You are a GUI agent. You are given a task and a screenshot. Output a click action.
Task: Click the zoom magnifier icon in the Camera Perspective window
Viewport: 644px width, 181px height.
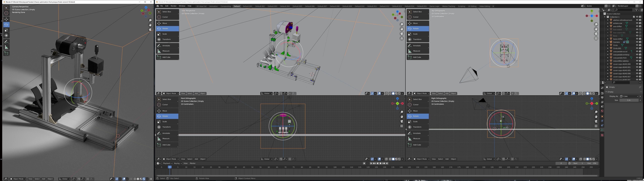tap(150, 20)
